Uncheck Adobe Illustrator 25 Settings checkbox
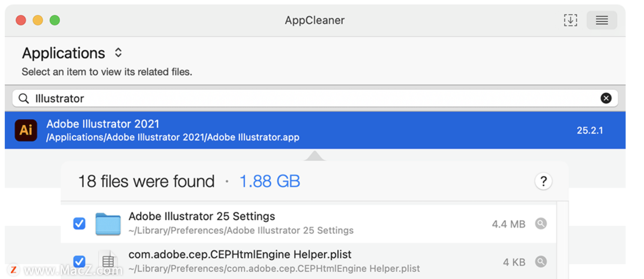Viewport: 644px width, 279px height. pos(79,224)
